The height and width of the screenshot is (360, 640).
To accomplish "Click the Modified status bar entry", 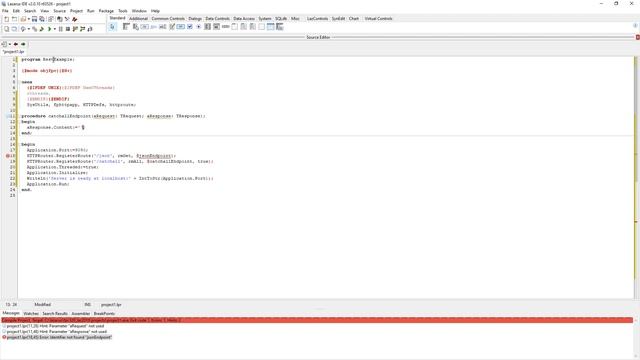I will click(x=42, y=304).
